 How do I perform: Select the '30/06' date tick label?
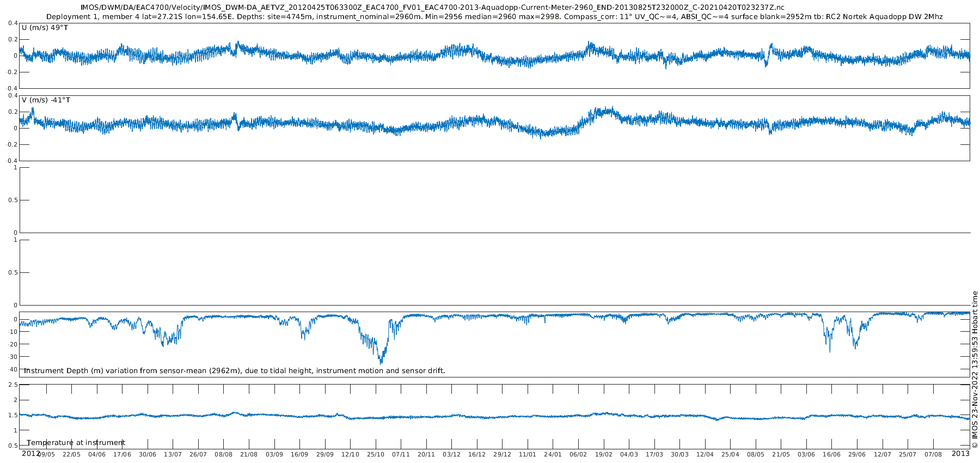coord(148,454)
